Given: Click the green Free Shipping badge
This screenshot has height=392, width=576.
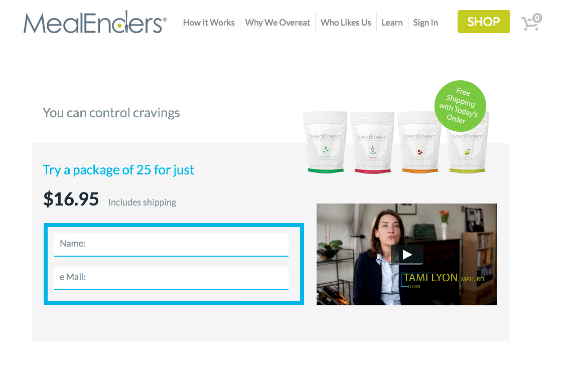Looking at the screenshot, I should click(460, 106).
